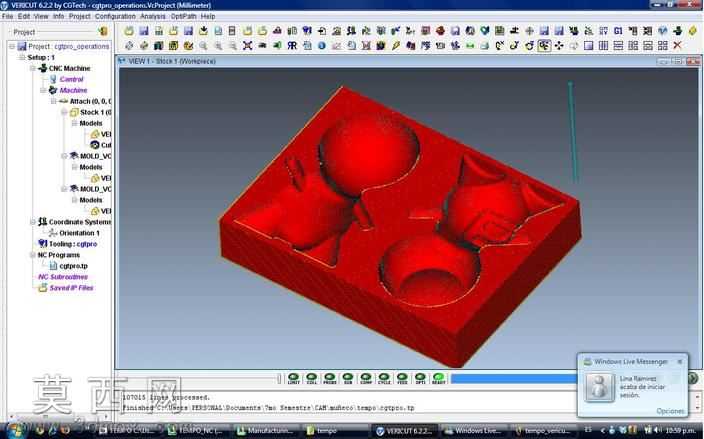Click Opciones link in Messenger popup
Image resolution: width=704 pixels, height=439 pixels.
(x=670, y=411)
